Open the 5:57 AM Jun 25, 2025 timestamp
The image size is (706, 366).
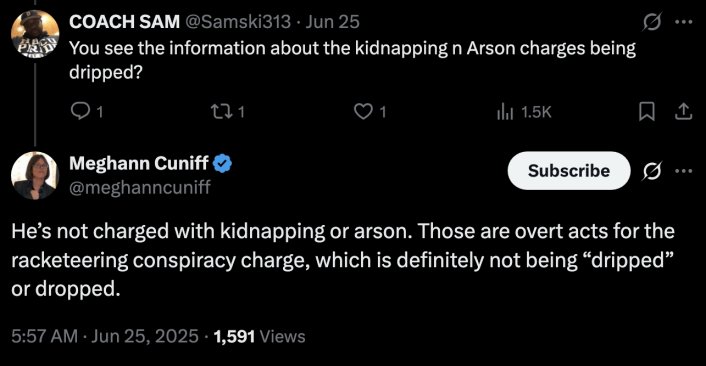(105, 336)
